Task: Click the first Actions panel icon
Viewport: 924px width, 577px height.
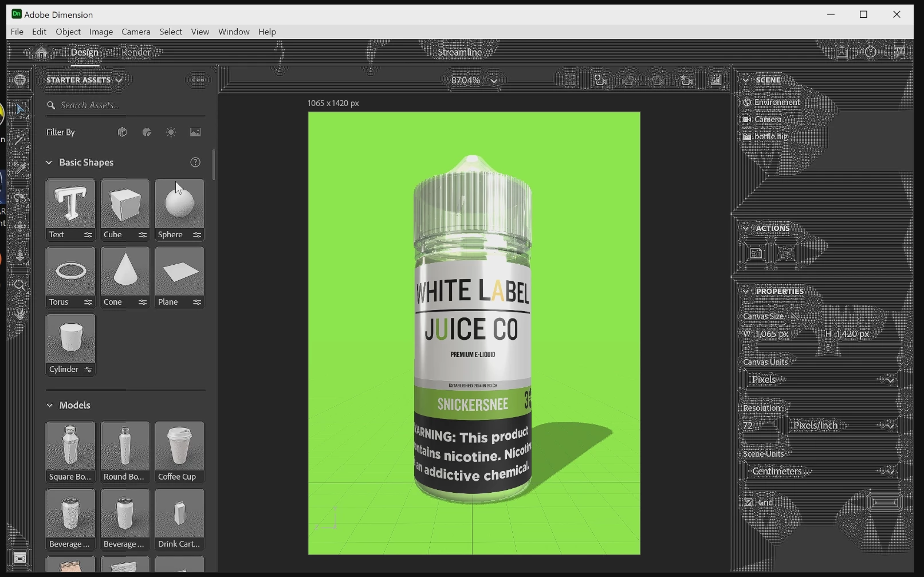Action: 756,253
